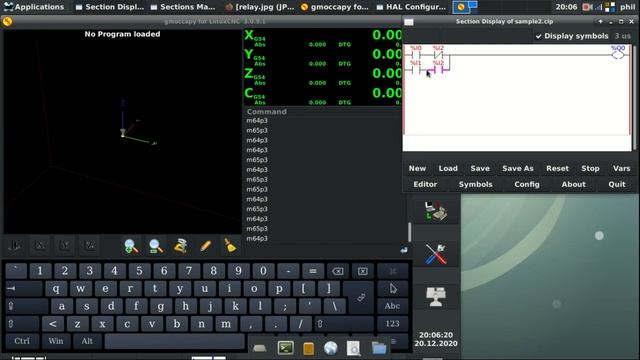The height and width of the screenshot is (360, 640).
Task: Open the document search icon in dock
Action: coord(353,348)
